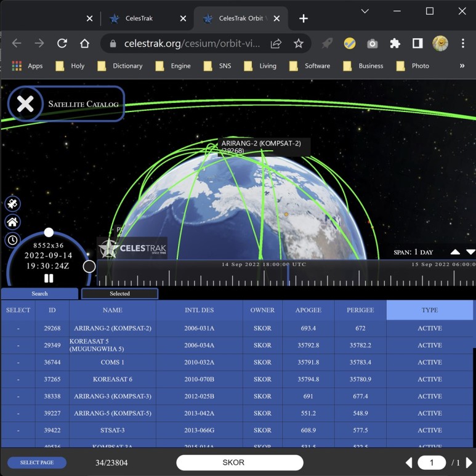
Task: Click the CelesTrak logo
Action: pyautogui.click(x=132, y=248)
